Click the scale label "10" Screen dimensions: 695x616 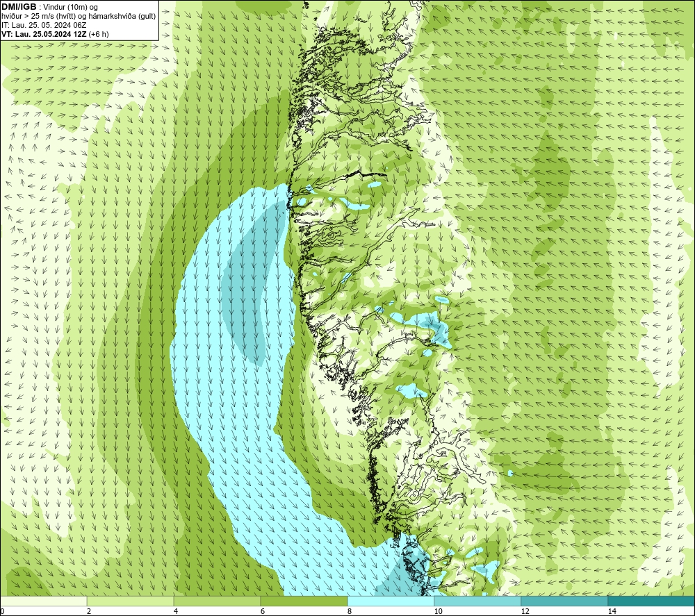pos(438,611)
